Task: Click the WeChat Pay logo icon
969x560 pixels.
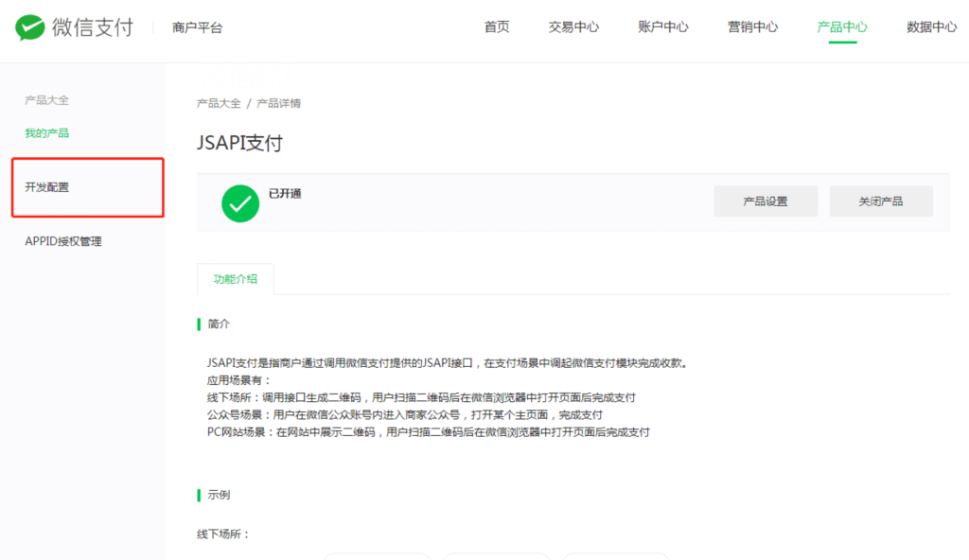Action: point(30,27)
